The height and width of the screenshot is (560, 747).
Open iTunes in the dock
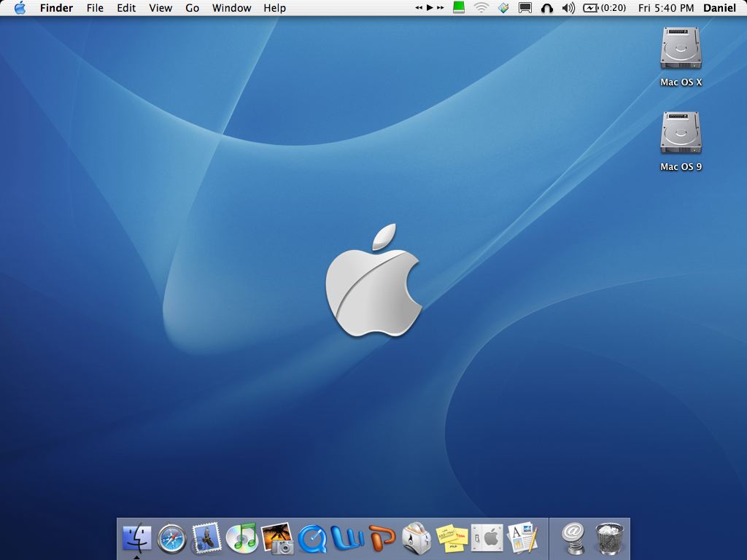click(x=241, y=539)
